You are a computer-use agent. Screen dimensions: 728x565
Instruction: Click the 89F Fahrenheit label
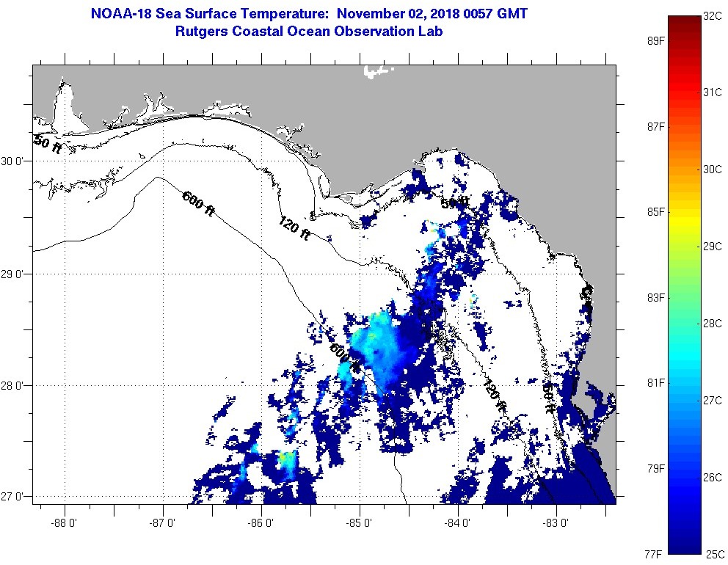pos(655,41)
